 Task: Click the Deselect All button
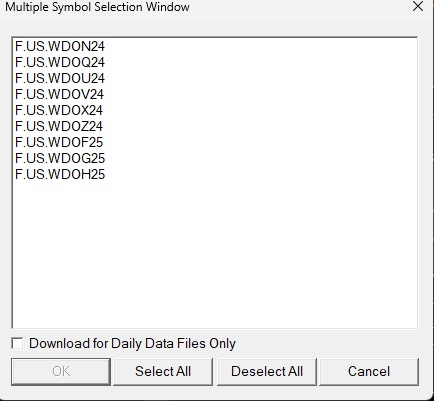click(x=267, y=372)
